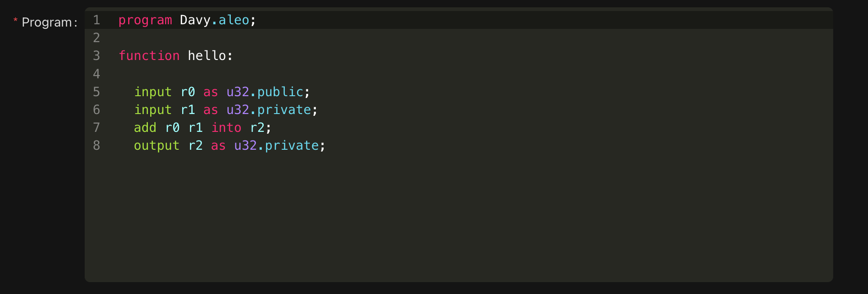Click line number 1 in gutter
This screenshot has height=294, width=868.
click(x=97, y=20)
